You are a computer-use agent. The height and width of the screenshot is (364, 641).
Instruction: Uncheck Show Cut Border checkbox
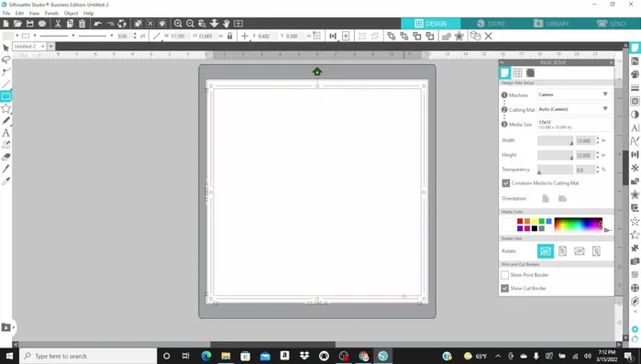tap(505, 288)
